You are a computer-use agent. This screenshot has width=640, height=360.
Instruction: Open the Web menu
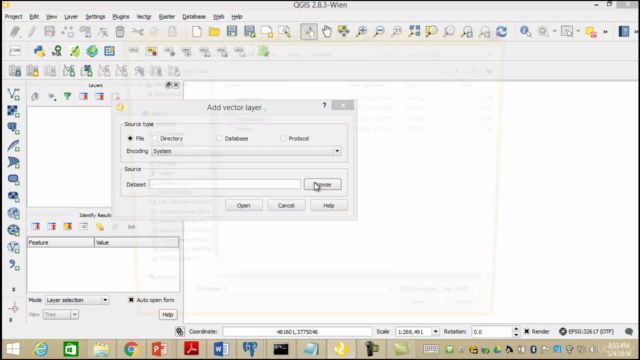click(218, 17)
